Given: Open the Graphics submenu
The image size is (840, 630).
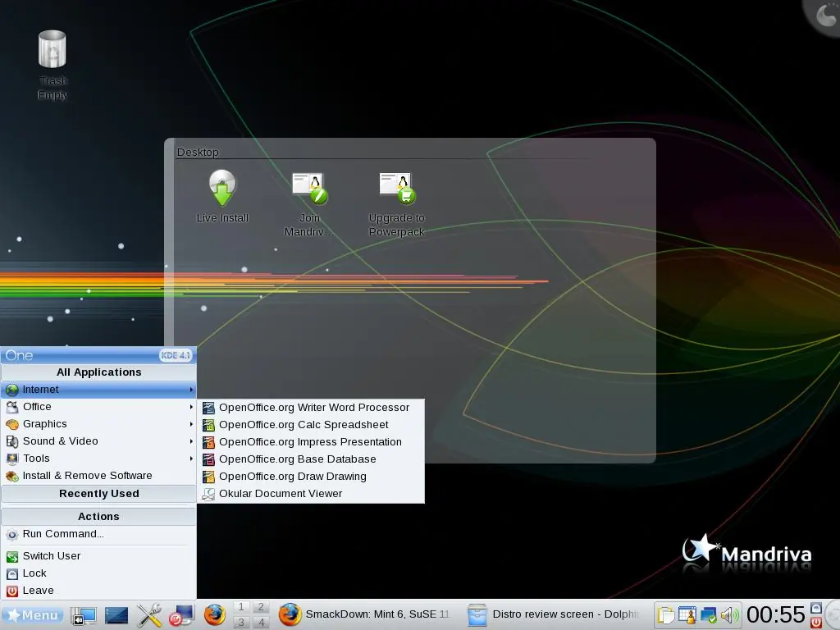Looking at the screenshot, I should (98, 424).
